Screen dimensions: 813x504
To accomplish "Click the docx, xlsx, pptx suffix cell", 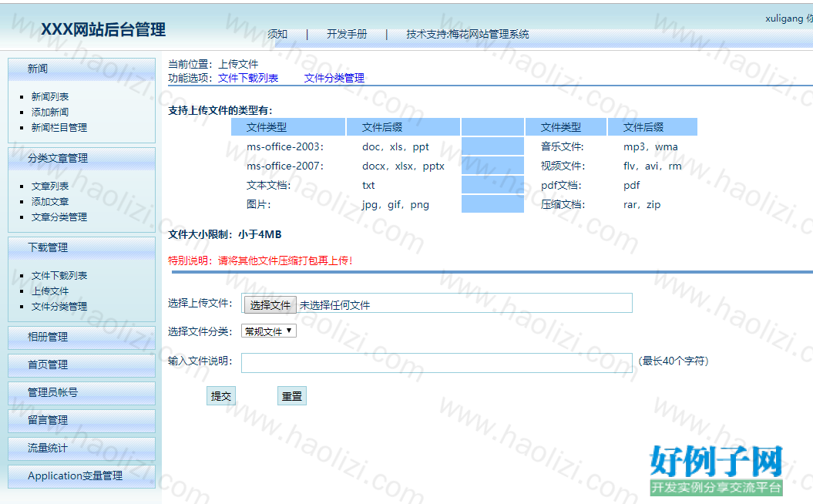I will coord(403,166).
